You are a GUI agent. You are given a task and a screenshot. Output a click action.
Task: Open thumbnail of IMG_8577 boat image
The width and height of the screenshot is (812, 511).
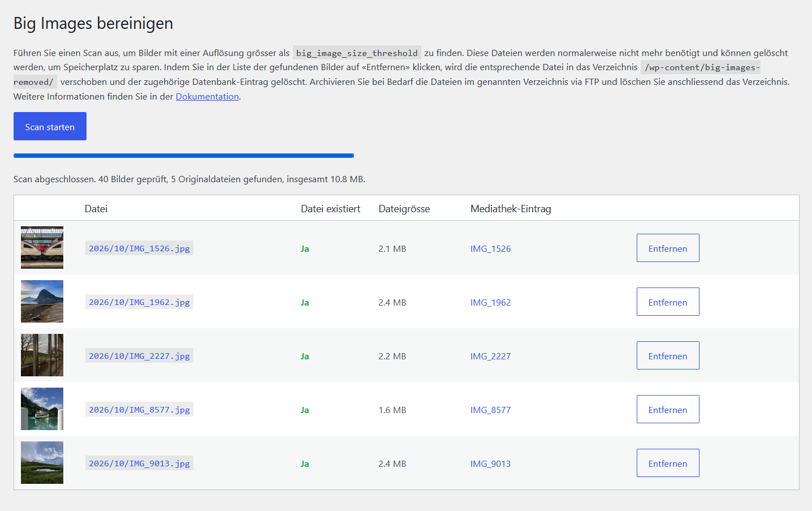coord(42,409)
